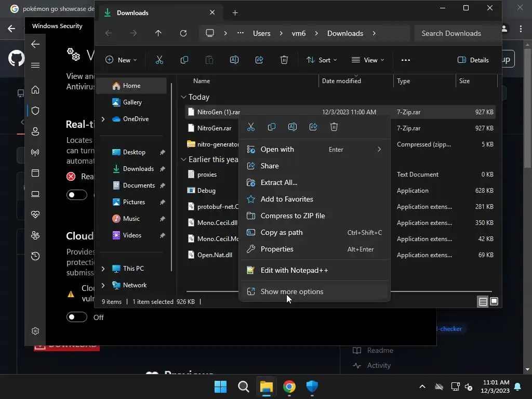Image resolution: width=532 pixels, height=399 pixels.
Task: Select Add to Favorites
Action: pyautogui.click(x=314, y=199)
